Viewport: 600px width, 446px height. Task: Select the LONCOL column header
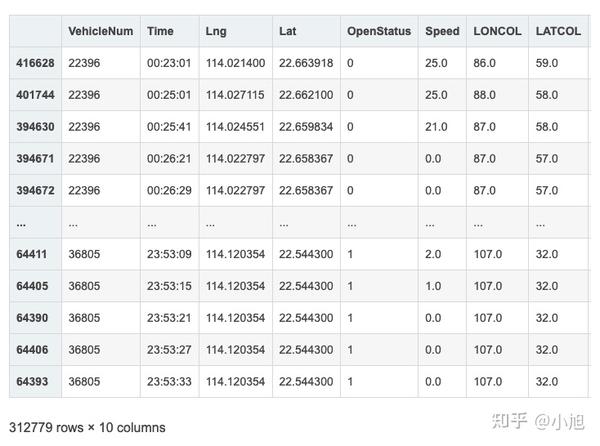pos(497,31)
